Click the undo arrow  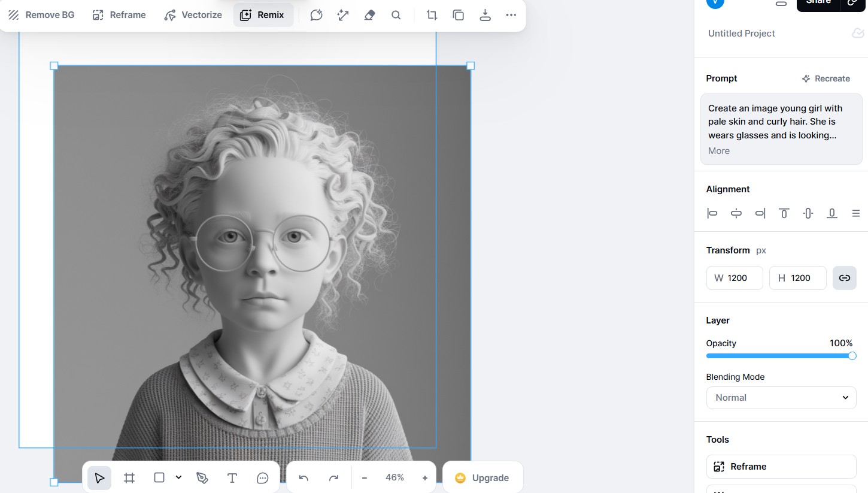[x=304, y=477]
